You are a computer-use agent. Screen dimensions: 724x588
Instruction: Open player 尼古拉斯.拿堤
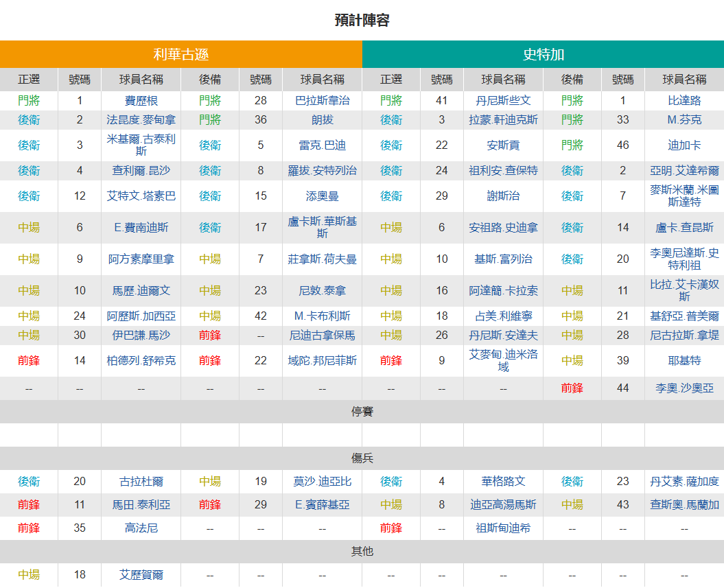pos(684,335)
